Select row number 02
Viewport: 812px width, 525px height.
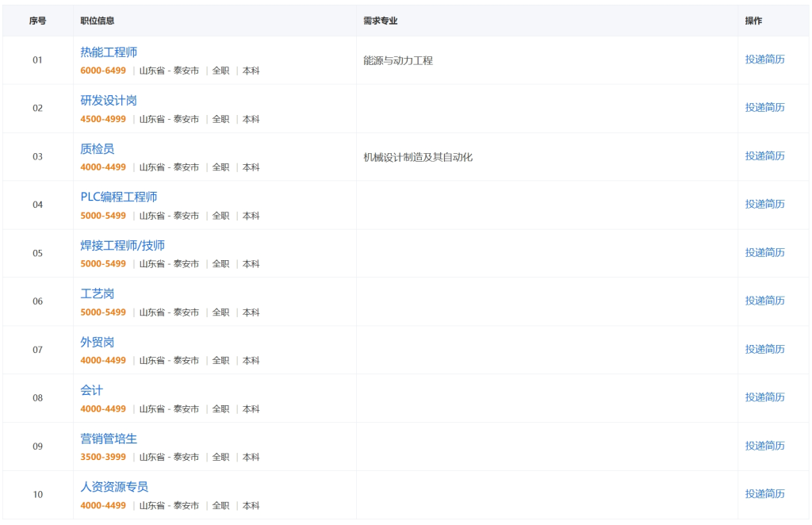pos(38,108)
